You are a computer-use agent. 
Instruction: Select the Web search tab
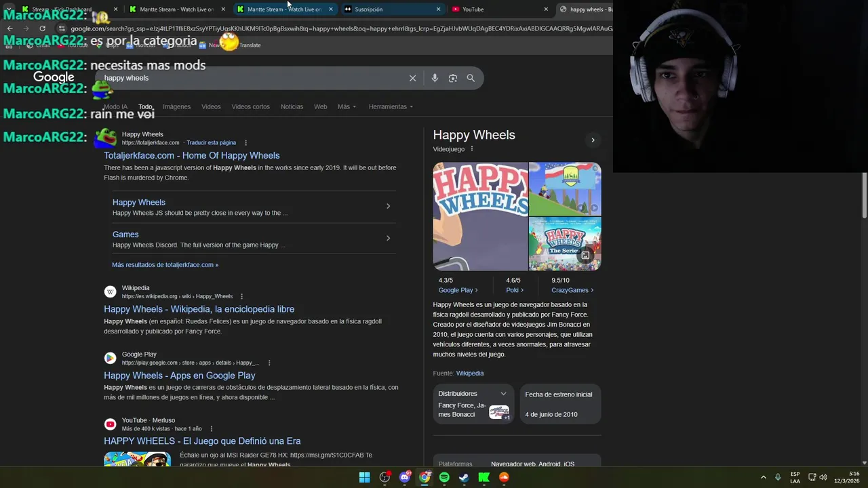coord(320,106)
